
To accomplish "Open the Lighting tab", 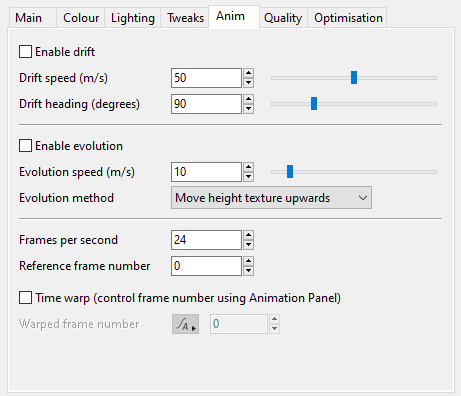I will point(133,18).
